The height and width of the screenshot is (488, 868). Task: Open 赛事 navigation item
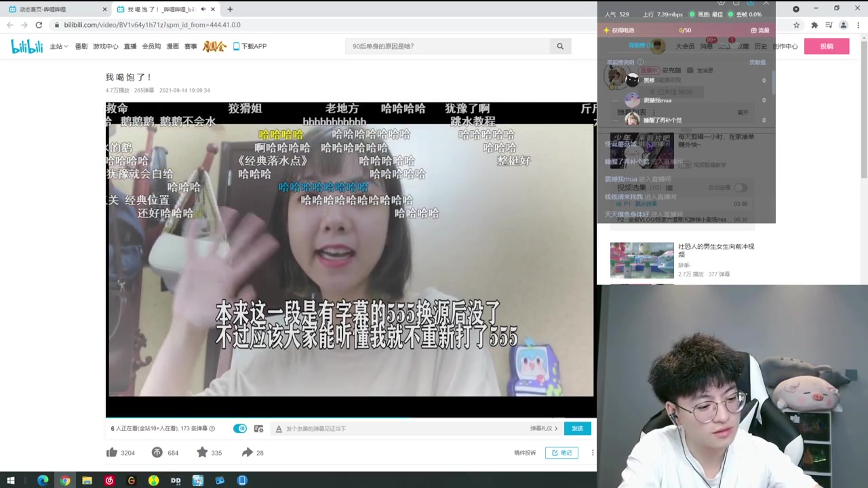pyautogui.click(x=191, y=46)
